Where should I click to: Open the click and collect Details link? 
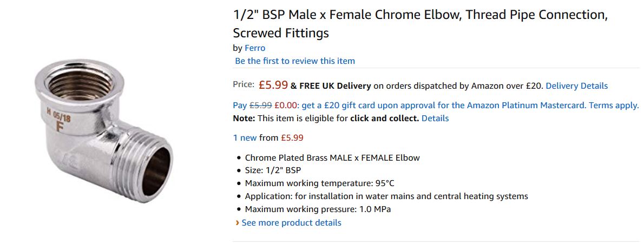pyautogui.click(x=435, y=118)
